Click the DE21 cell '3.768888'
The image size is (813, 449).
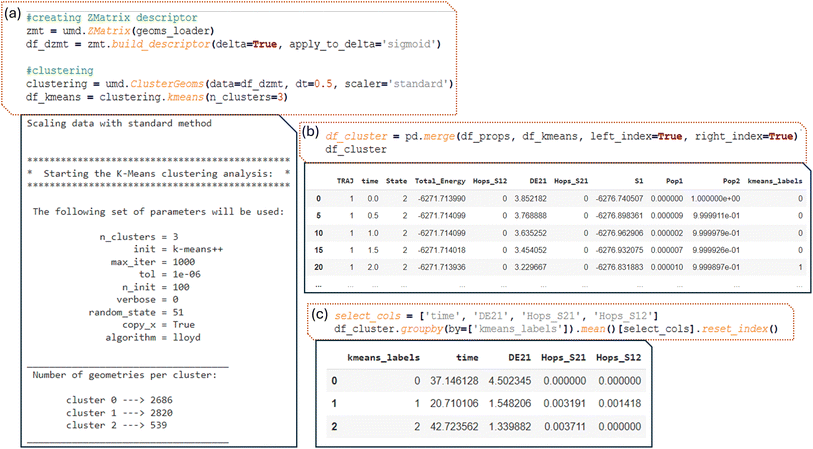[530, 216]
